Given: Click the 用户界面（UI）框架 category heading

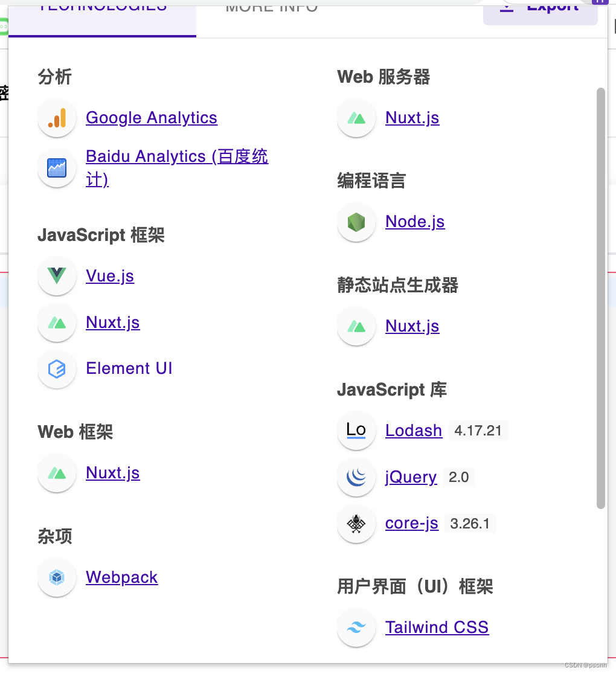Looking at the screenshot, I should [415, 587].
